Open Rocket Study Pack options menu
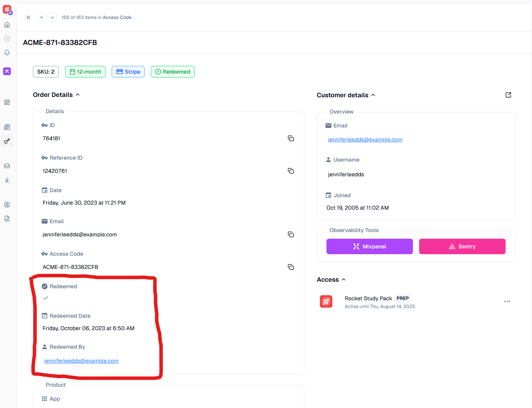 coord(507,301)
